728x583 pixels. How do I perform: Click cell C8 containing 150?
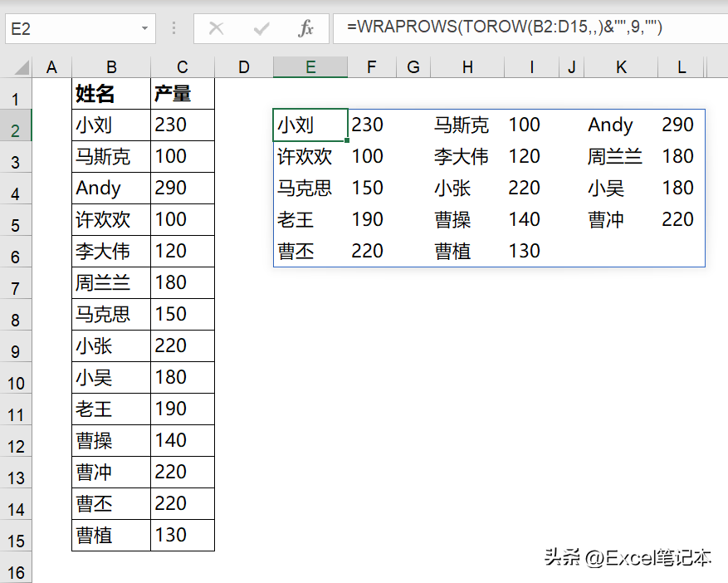pos(183,315)
